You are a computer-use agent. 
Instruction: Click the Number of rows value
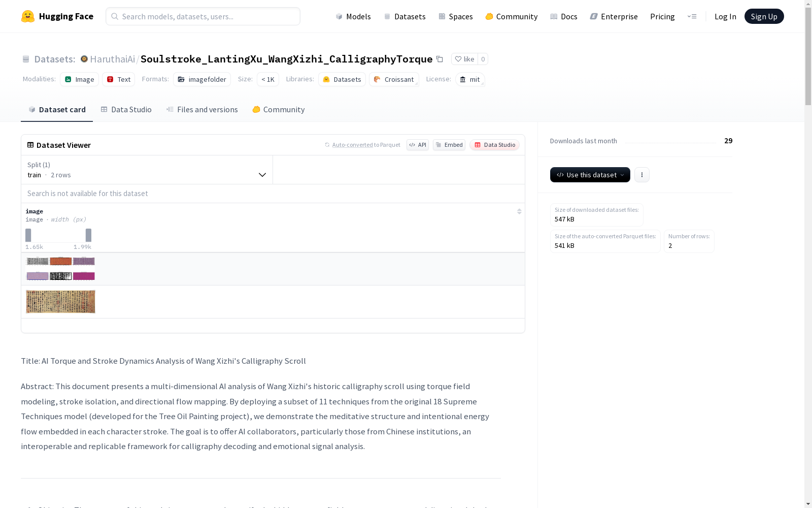(x=670, y=245)
